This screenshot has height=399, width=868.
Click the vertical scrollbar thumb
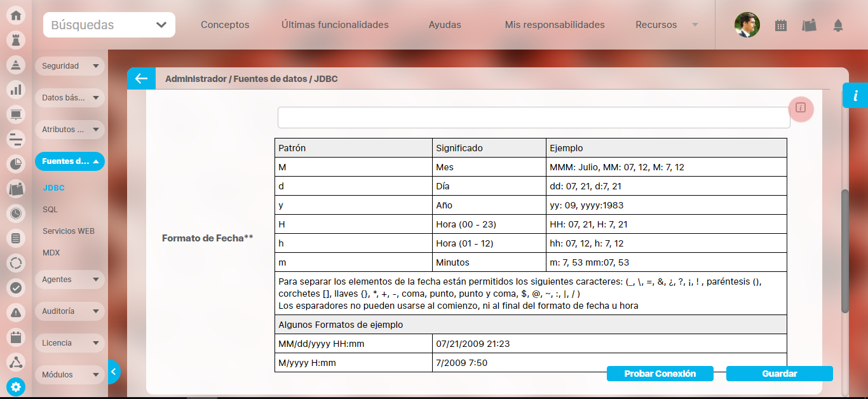tap(844, 251)
